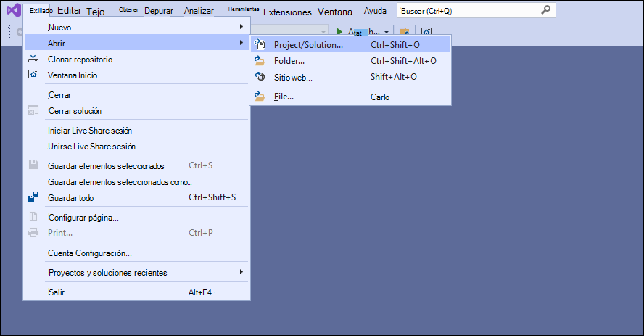This screenshot has height=336, width=644.
Task: Click the toolbar home window icon
Action: (426, 32)
